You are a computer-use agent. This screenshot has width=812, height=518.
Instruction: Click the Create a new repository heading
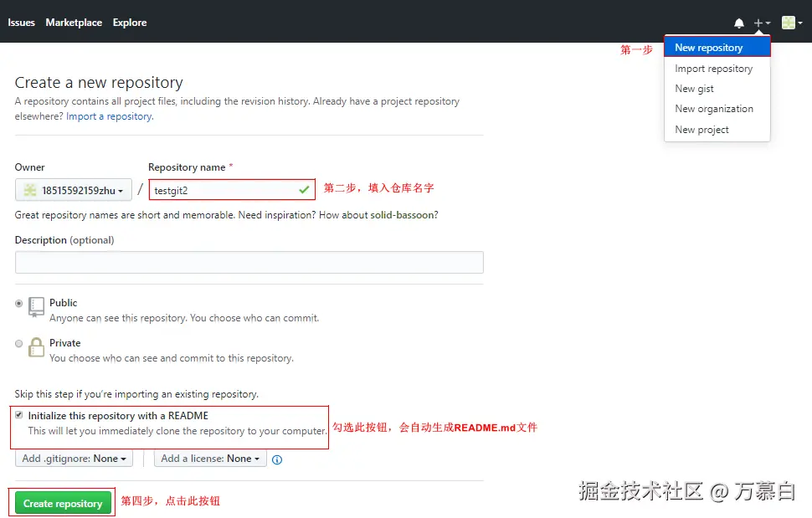99,82
